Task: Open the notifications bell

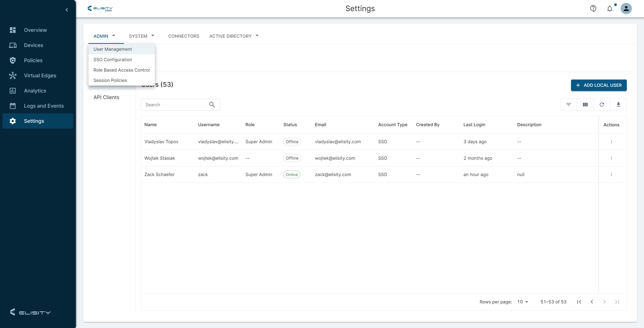Action: click(x=609, y=9)
